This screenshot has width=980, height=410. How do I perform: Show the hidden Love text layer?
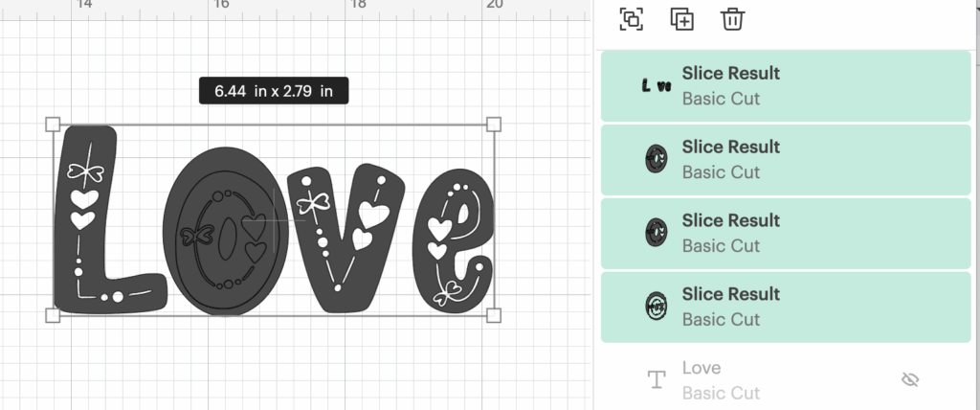(910, 379)
